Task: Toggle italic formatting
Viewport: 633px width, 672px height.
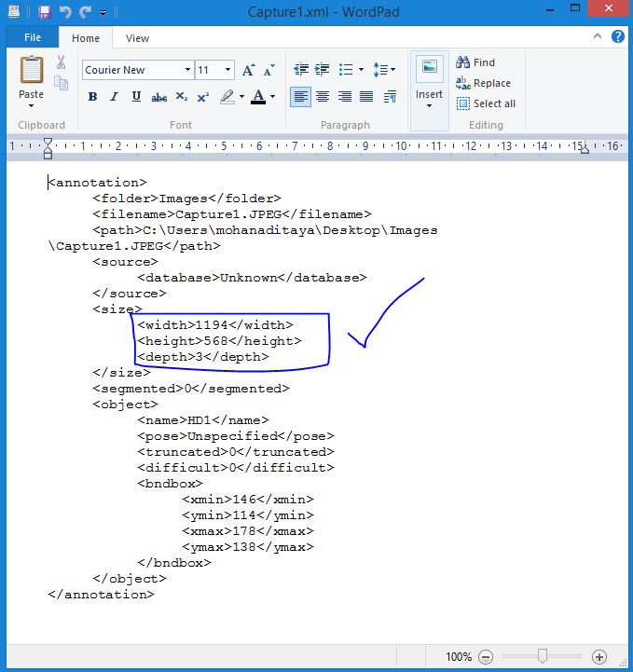Action: coord(114,97)
